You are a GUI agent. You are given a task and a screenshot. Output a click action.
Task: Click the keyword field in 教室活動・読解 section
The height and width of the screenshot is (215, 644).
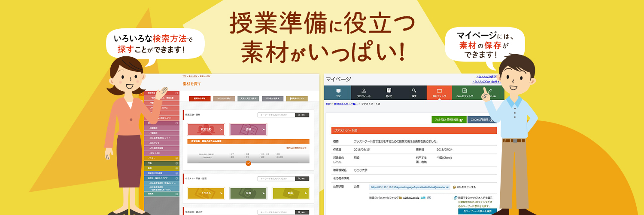[x=276, y=115]
